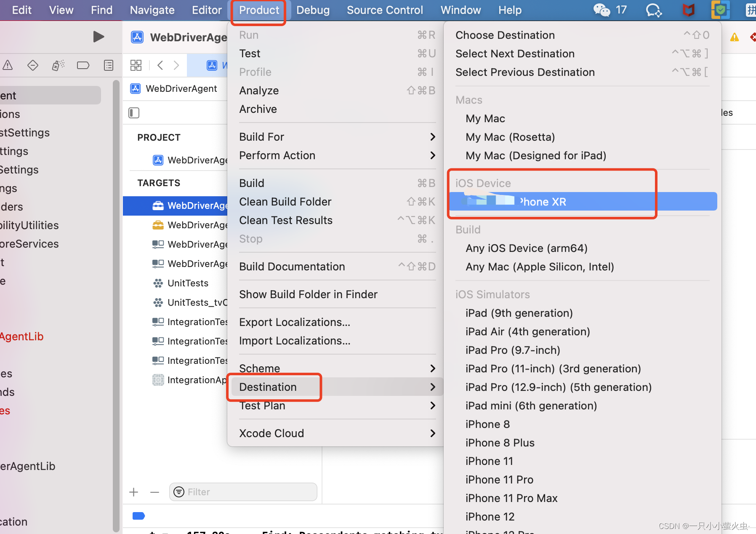The width and height of the screenshot is (756, 534).
Task: Open the Editor menu
Action: [x=207, y=10]
